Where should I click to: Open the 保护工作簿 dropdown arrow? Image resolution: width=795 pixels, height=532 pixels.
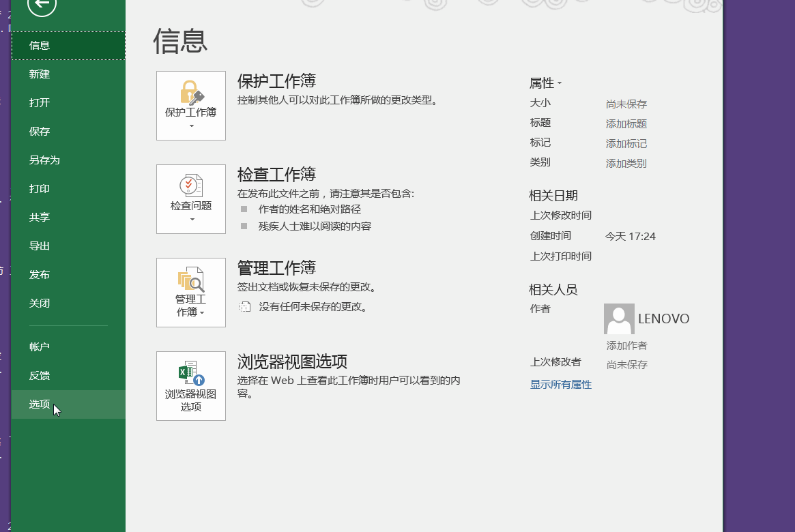190,124
